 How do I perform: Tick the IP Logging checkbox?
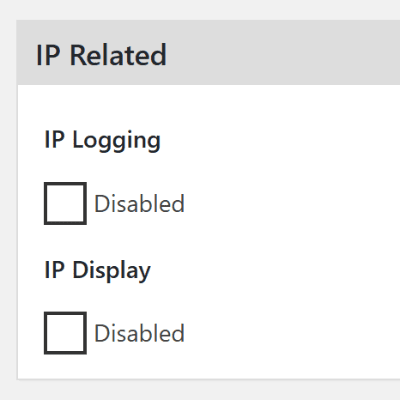pyautogui.click(x=65, y=203)
